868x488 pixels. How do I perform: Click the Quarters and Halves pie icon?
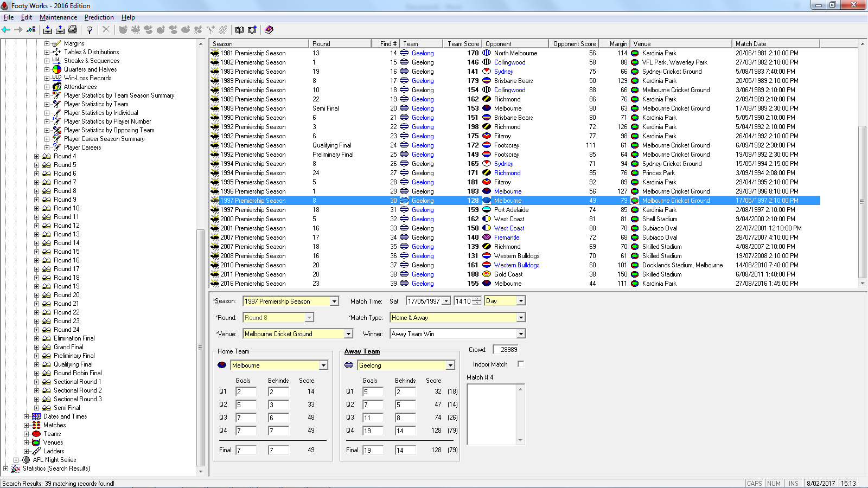point(57,69)
